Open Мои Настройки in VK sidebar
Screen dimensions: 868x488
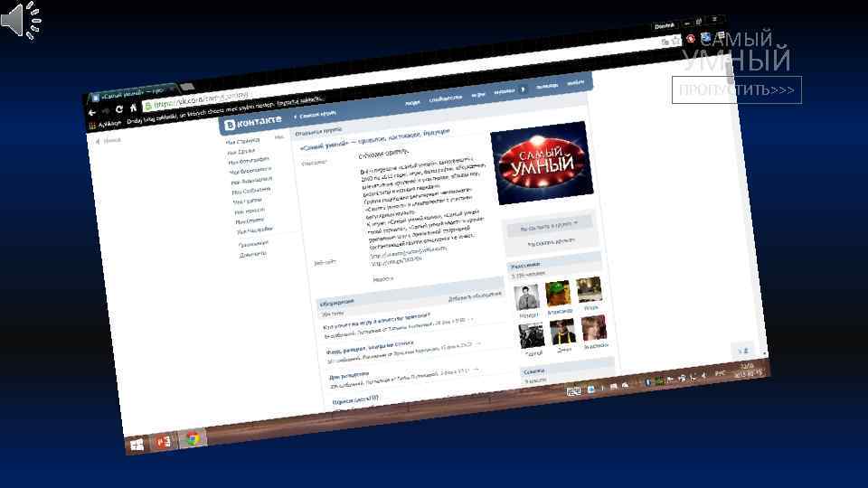[x=255, y=230]
